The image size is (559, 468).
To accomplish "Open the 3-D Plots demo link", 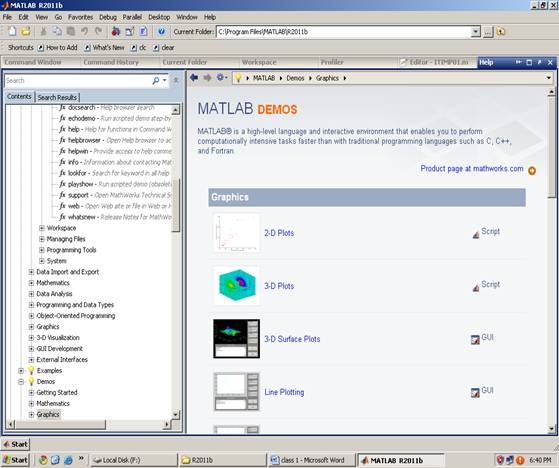I will point(279,286).
